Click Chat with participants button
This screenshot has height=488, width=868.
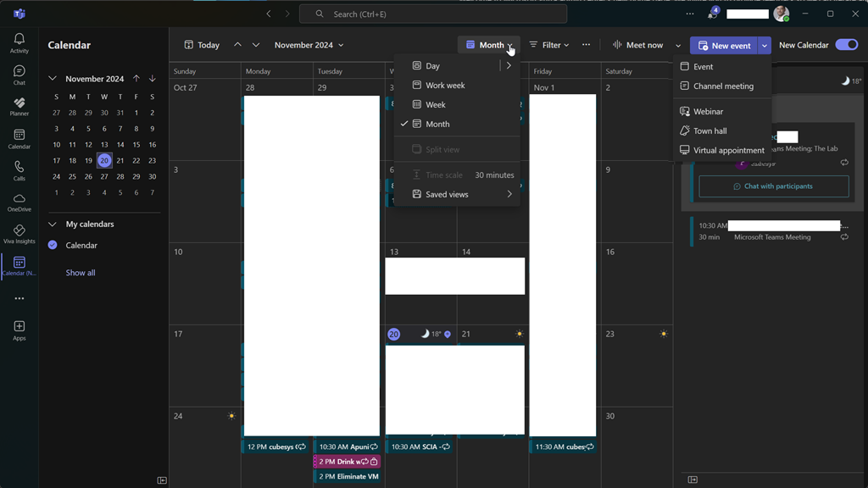point(773,186)
